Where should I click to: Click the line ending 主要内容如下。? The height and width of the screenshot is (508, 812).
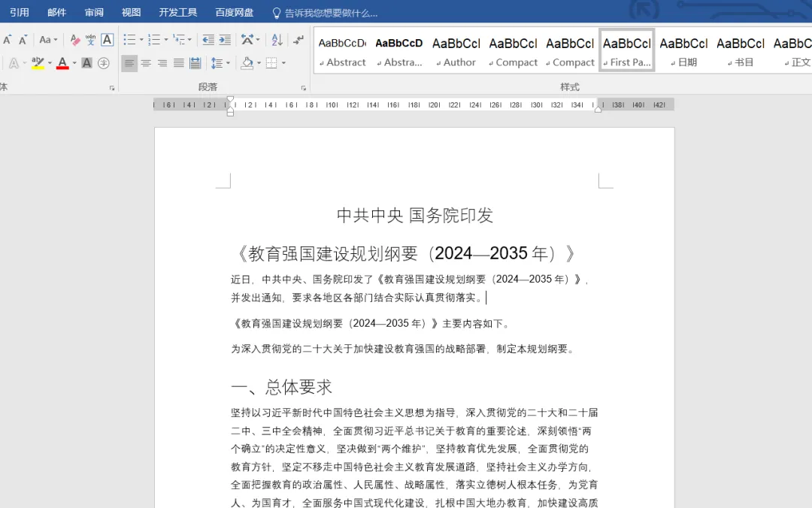click(x=371, y=324)
